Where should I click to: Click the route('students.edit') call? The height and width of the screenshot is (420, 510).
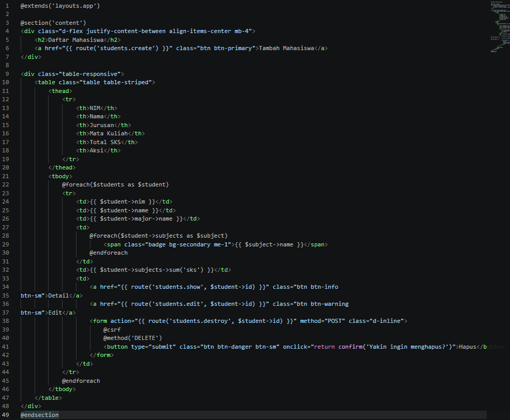click(x=193, y=304)
